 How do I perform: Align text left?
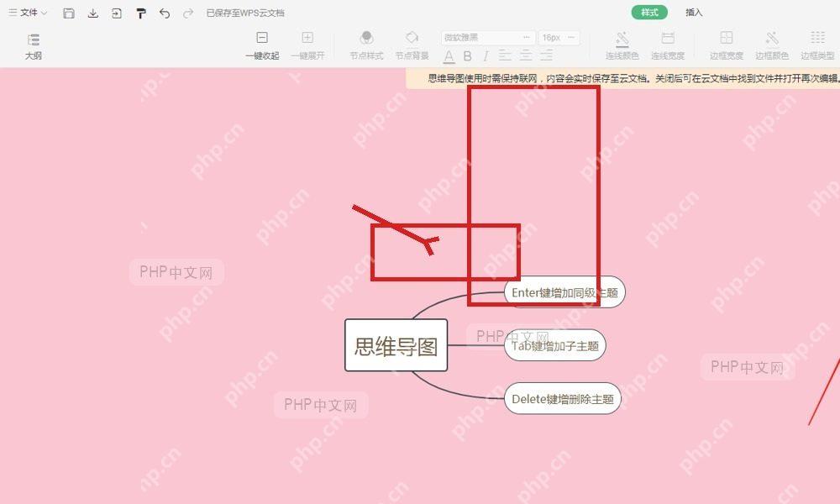(x=505, y=55)
